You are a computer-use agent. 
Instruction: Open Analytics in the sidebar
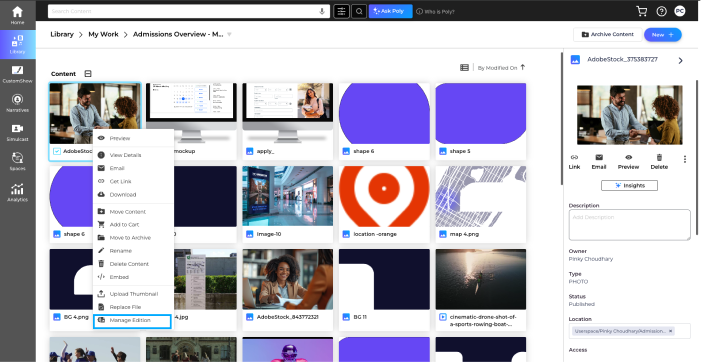coord(17,192)
